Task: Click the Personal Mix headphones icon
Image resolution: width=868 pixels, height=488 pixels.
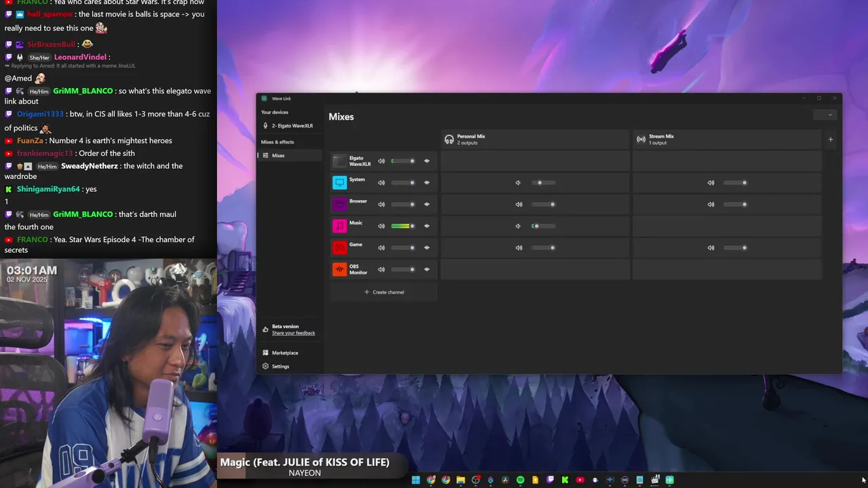Action: (449, 139)
